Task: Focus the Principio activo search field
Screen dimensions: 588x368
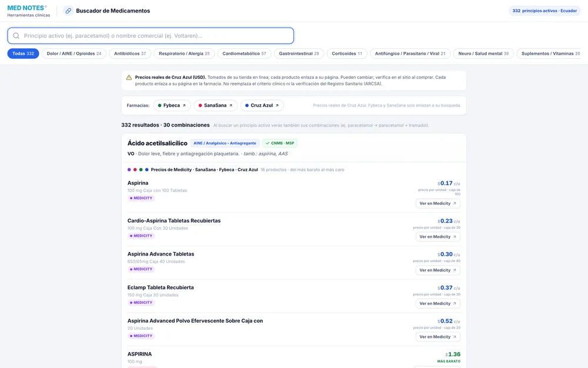Action: click(x=151, y=36)
